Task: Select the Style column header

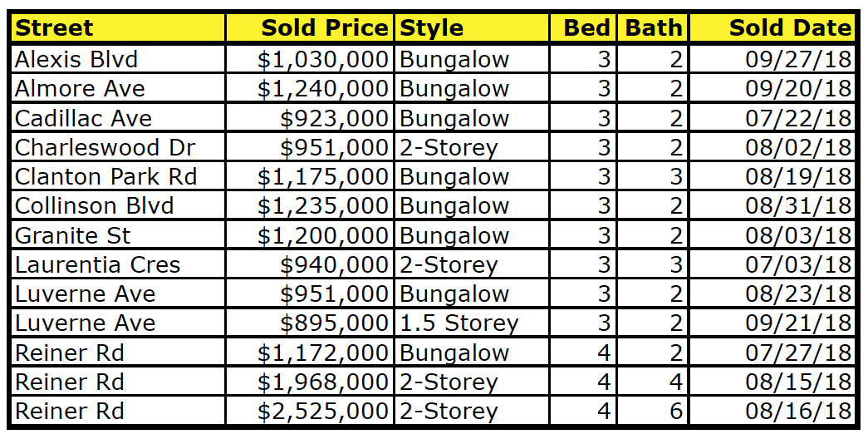Action: (471, 27)
